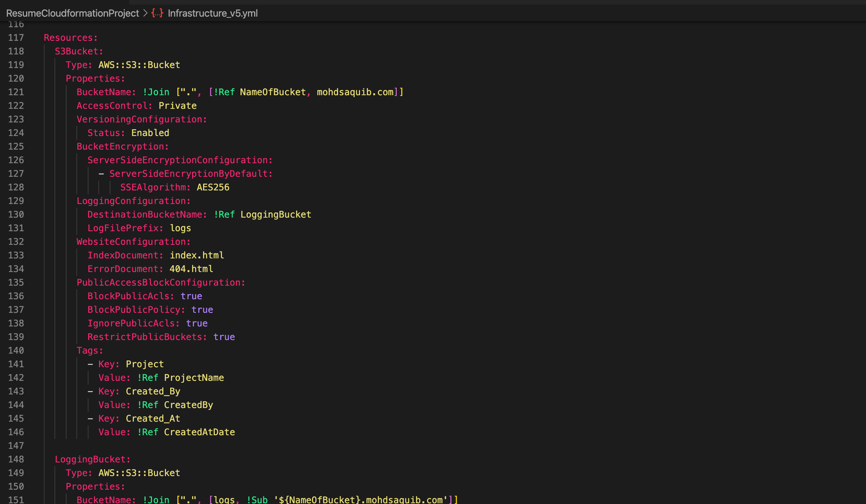
Task: Click LoggingBucket reference on line 130
Action: point(276,215)
